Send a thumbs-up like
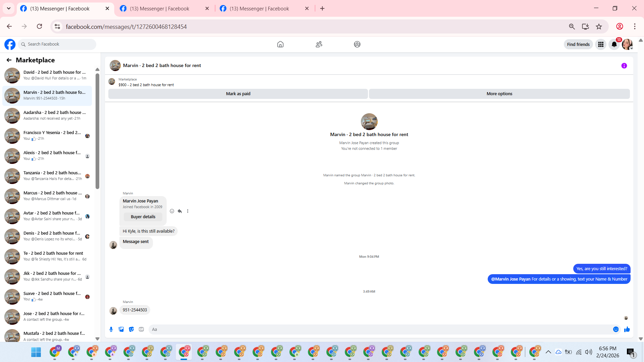644x362 pixels. pos(627,329)
